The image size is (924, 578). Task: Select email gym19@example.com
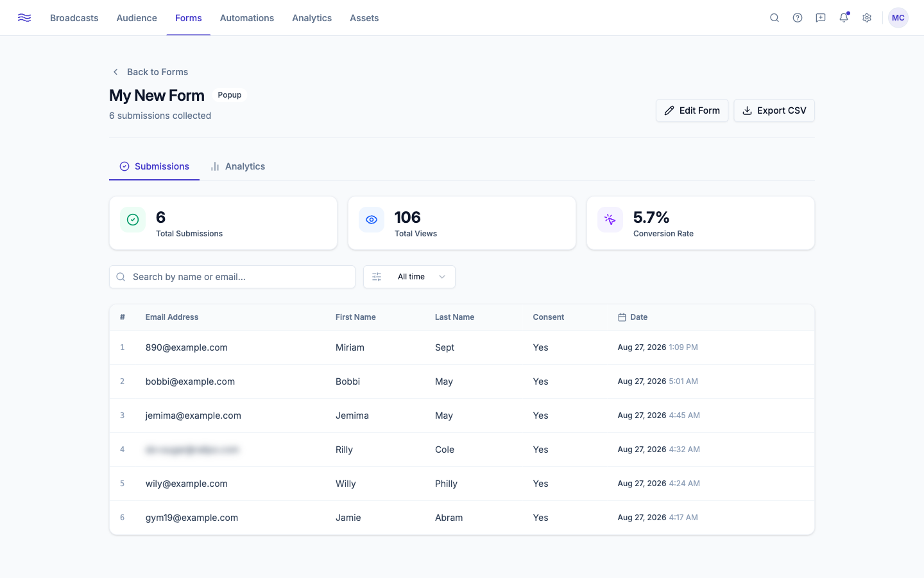192,518
